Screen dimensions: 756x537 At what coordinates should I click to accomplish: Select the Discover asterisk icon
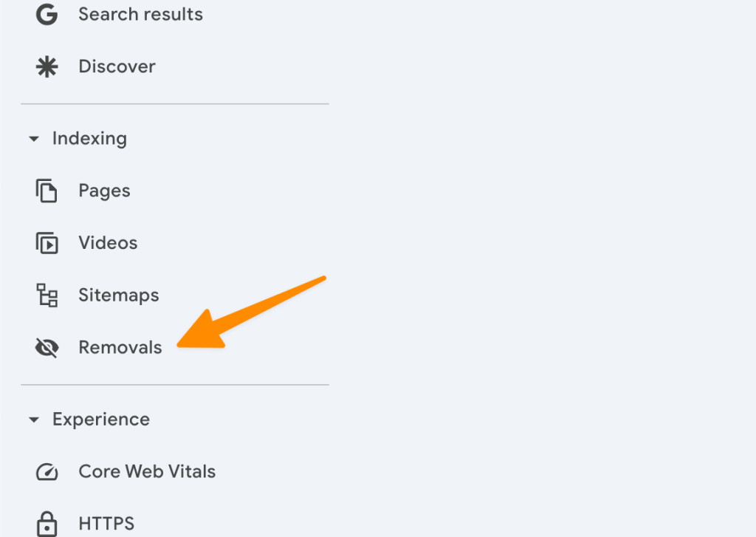point(47,66)
